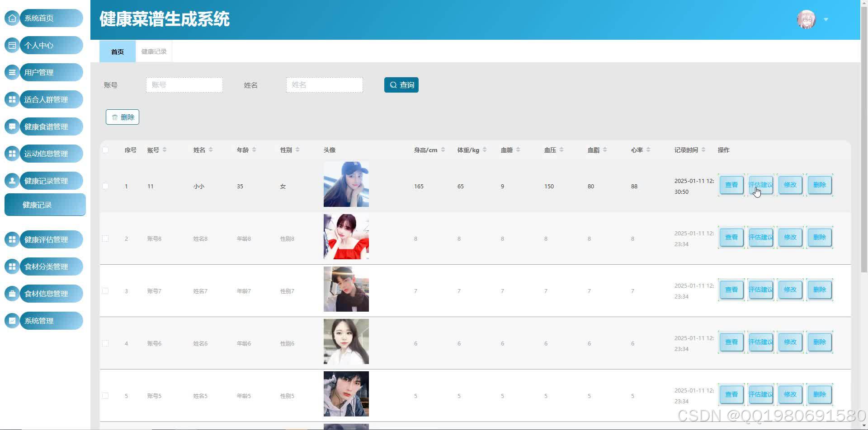Check the checkbox for row 账号7
Screen dimensions: 868x430
(x=105, y=291)
